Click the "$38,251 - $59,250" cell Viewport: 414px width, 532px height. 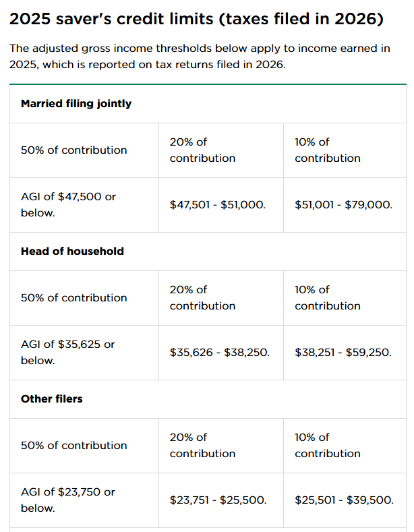coord(343,353)
